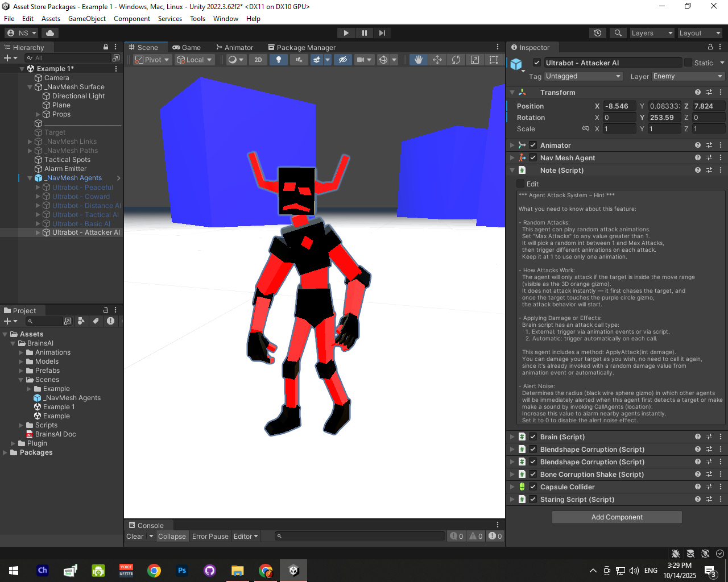The image size is (728, 582).
Task: Toggle scene audio mute icon
Action: point(299,60)
